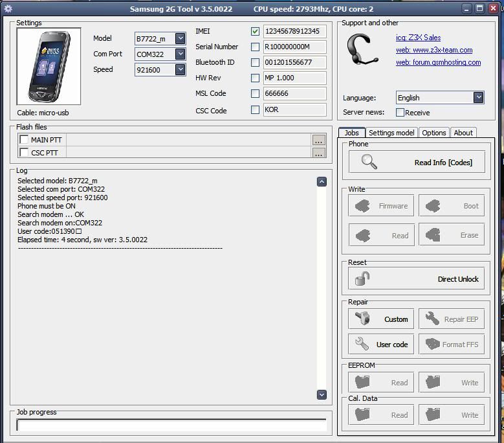
Task: Click the headset support icon
Action: pos(362,51)
